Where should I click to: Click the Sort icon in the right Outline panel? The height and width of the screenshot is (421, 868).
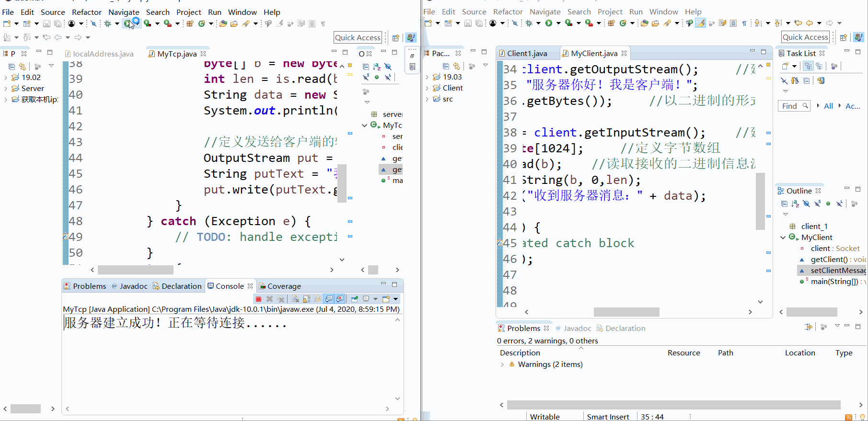pyautogui.click(x=795, y=204)
